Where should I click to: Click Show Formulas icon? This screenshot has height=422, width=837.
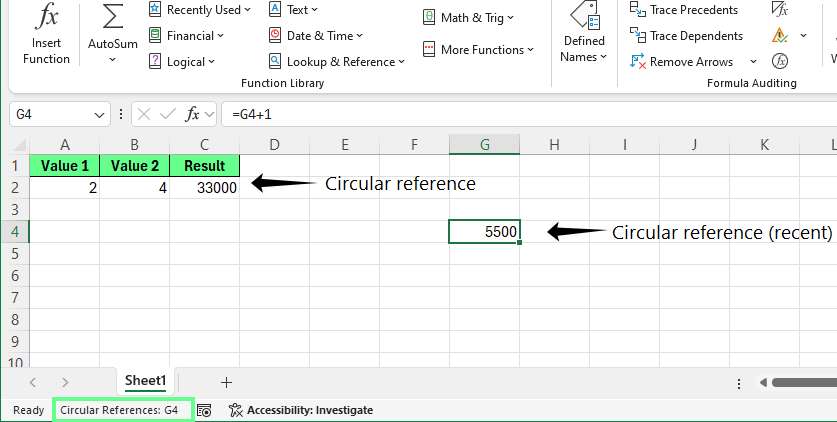point(780,9)
